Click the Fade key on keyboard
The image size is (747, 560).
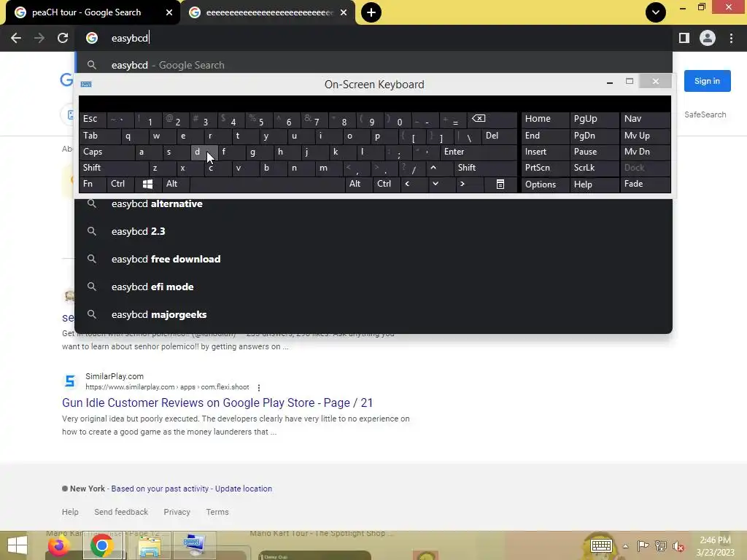[646, 184]
